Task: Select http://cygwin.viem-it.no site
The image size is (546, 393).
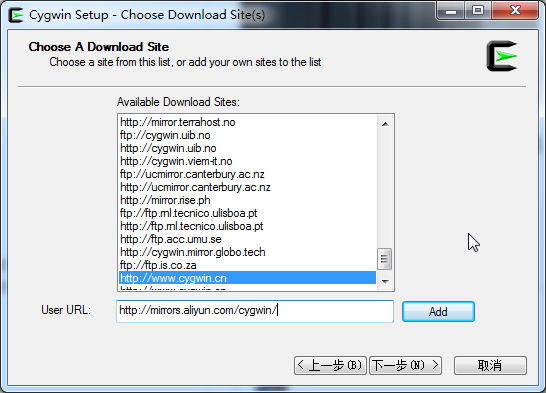Action: [x=247, y=161]
